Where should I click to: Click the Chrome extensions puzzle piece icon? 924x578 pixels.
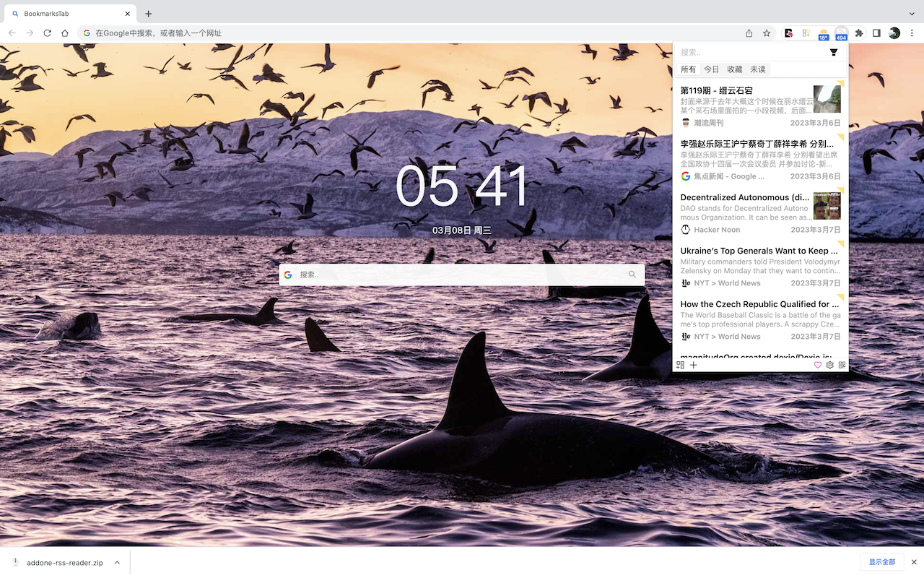[x=858, y=33]
